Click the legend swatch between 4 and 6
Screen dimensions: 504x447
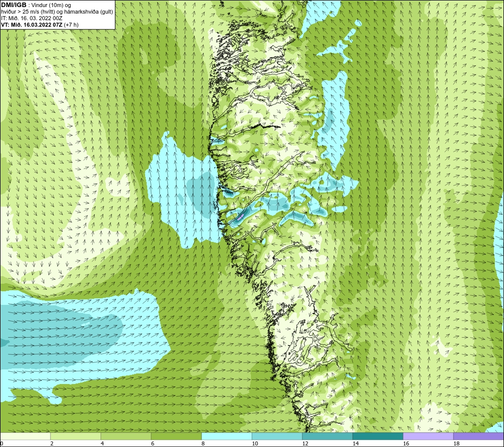point(126,436)
